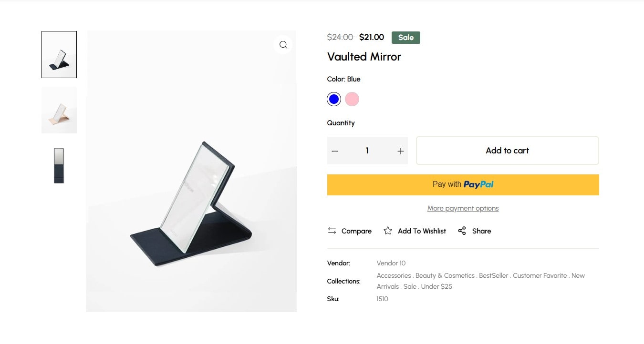The image size is (644, 344).
Task: Click the magnifier zoom icon on product image
Action: coord(283,45)
